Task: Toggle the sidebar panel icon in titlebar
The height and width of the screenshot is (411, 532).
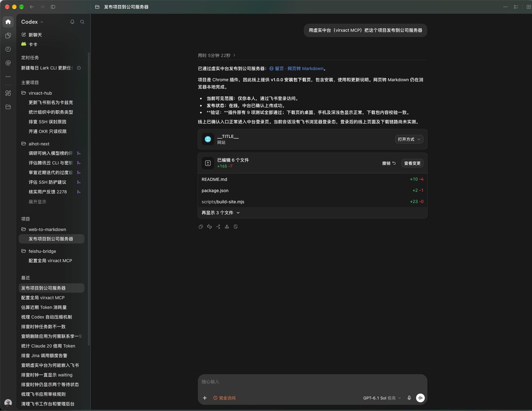Action: pos(53,7)
